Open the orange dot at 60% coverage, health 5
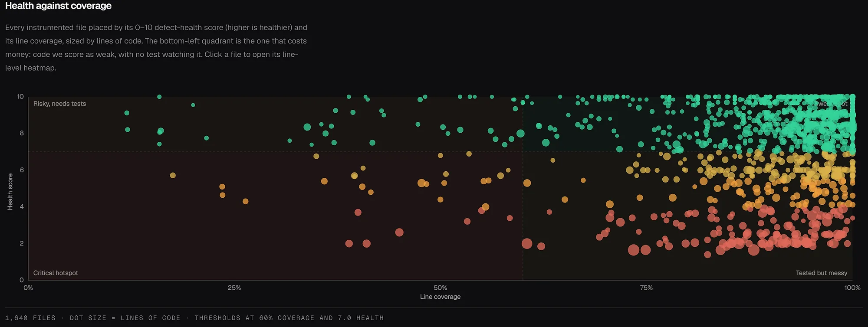 pos(527,183)
